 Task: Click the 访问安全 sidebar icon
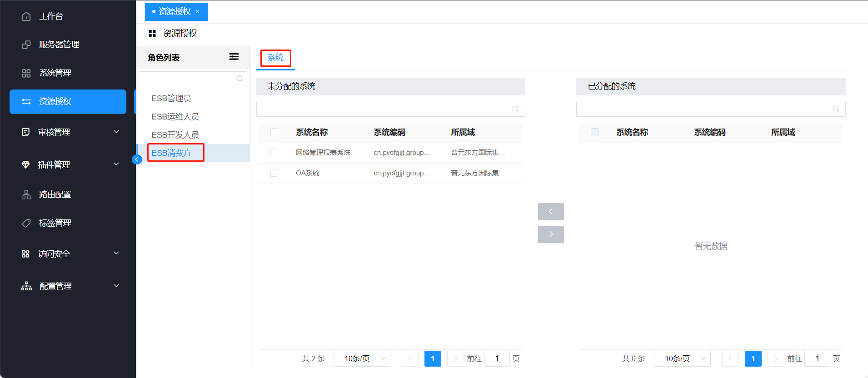pyautogui.click(x=26, y=254)
